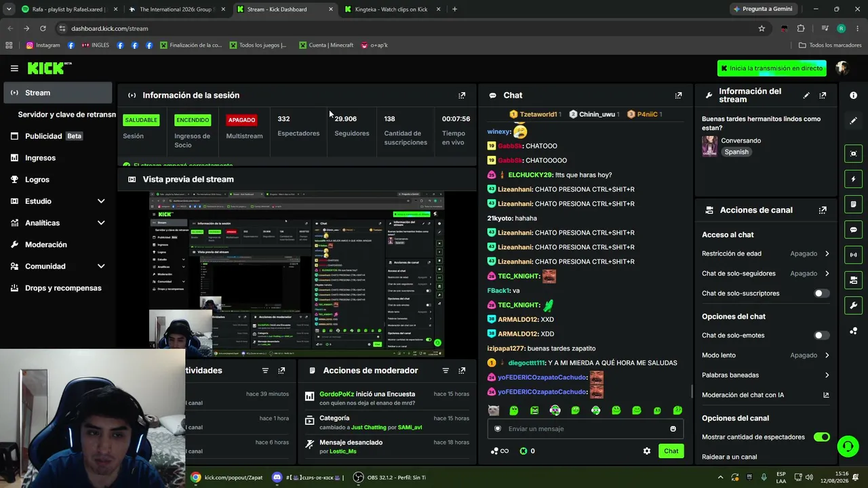Click the chat bubble icon in right rail
This screenshot has width=868, height=488.
(854, 230)
